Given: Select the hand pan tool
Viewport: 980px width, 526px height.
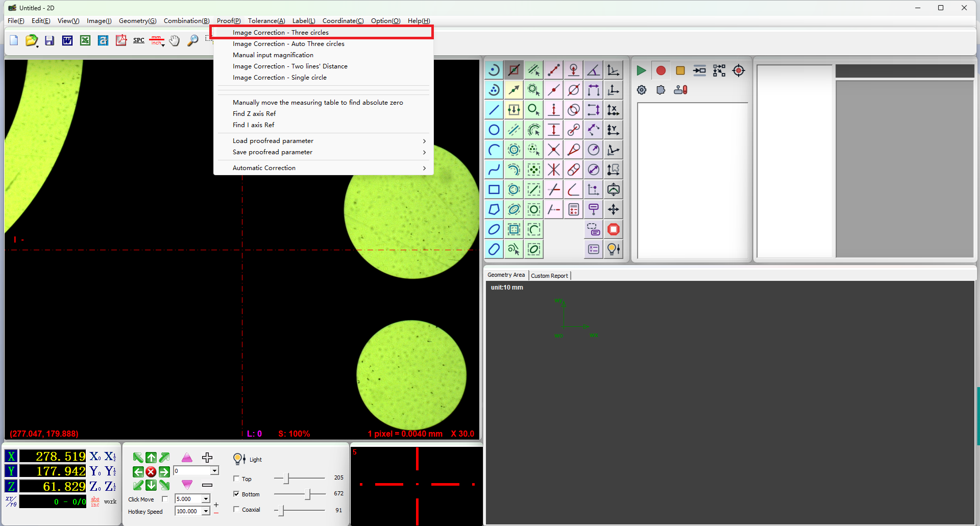Looking at the screenshot, I should coord(175,41).
